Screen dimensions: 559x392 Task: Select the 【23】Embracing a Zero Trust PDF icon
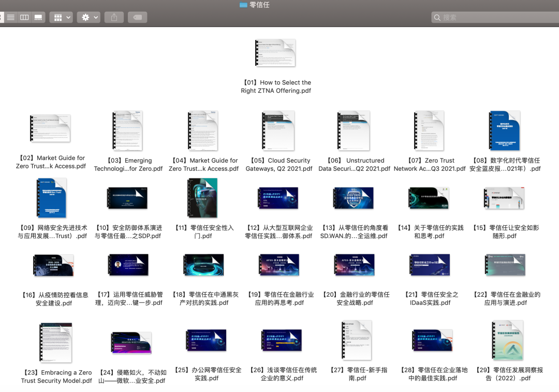click(56, 343)
